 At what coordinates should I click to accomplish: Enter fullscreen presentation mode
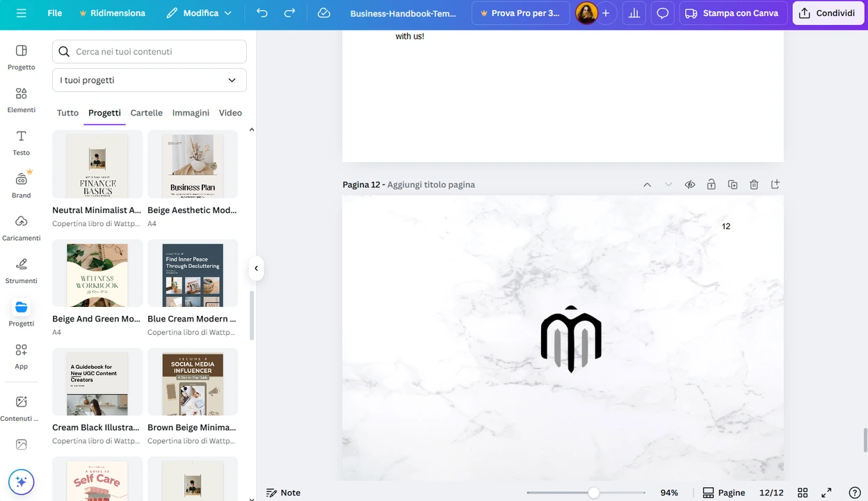point(827,493)
